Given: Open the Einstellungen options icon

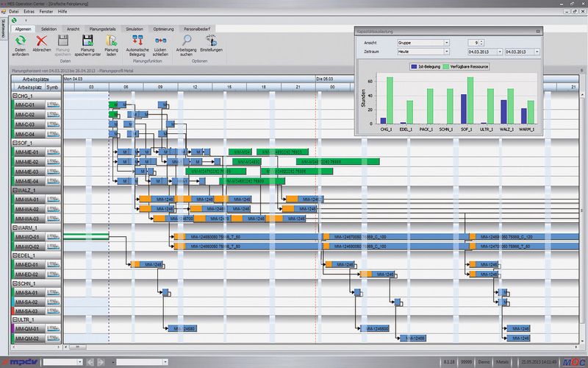Looking at the screenshot, I should 211,40.
